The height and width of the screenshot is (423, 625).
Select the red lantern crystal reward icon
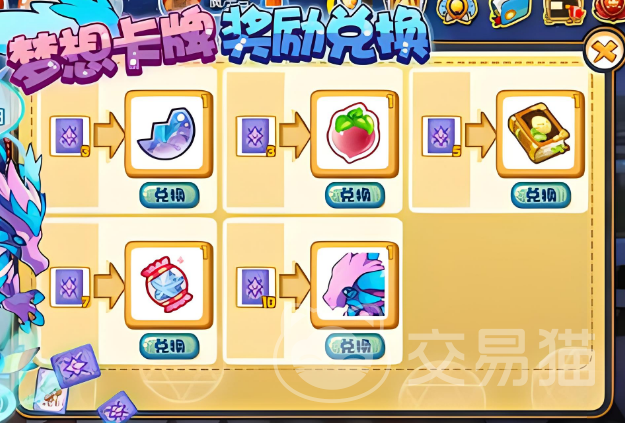click(169, 285)
